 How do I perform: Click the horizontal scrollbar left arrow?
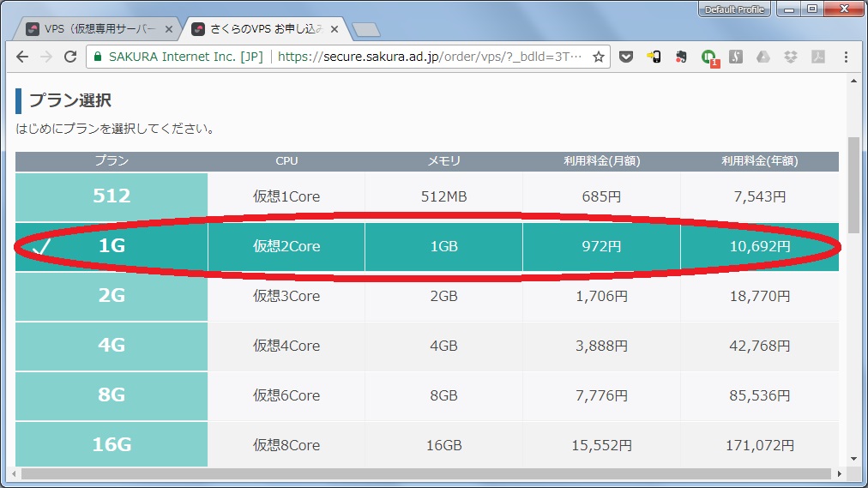13,474
